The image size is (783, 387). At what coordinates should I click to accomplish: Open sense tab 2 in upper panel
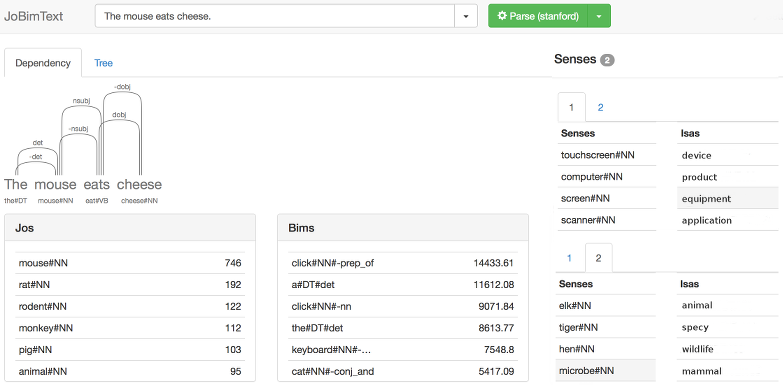[x=600, y=107]
